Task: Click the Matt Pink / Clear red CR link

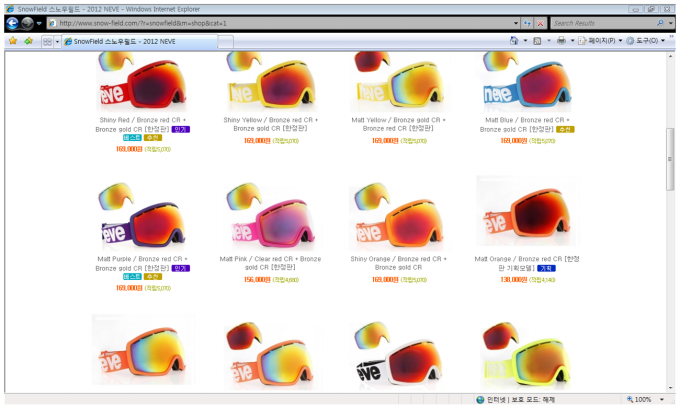Action: click(270, 263)
